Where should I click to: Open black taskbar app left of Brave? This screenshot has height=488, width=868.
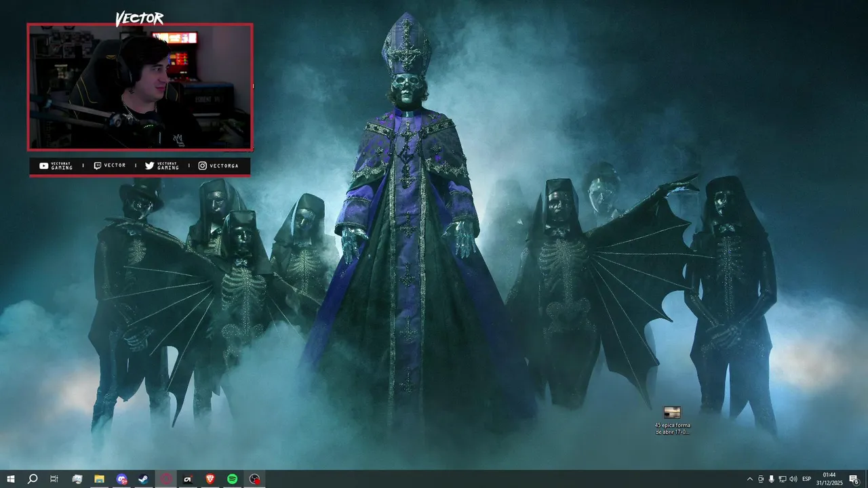tap(188, 479)
